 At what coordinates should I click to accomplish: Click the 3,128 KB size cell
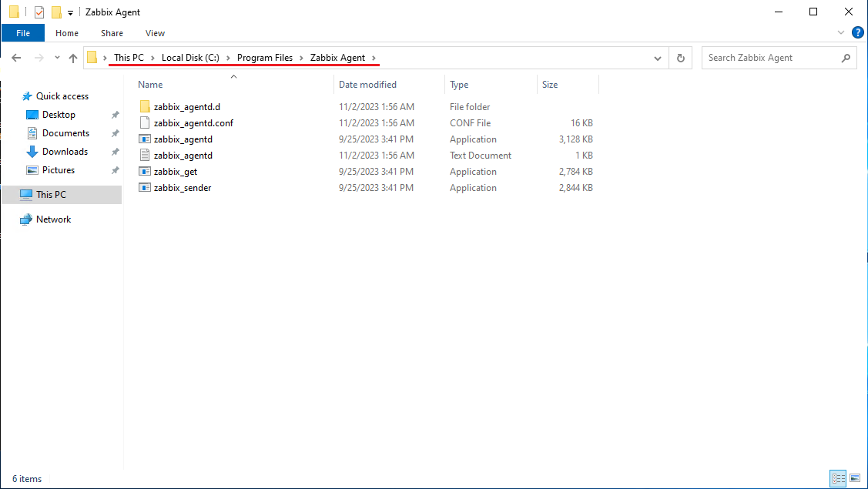[576, 139]
